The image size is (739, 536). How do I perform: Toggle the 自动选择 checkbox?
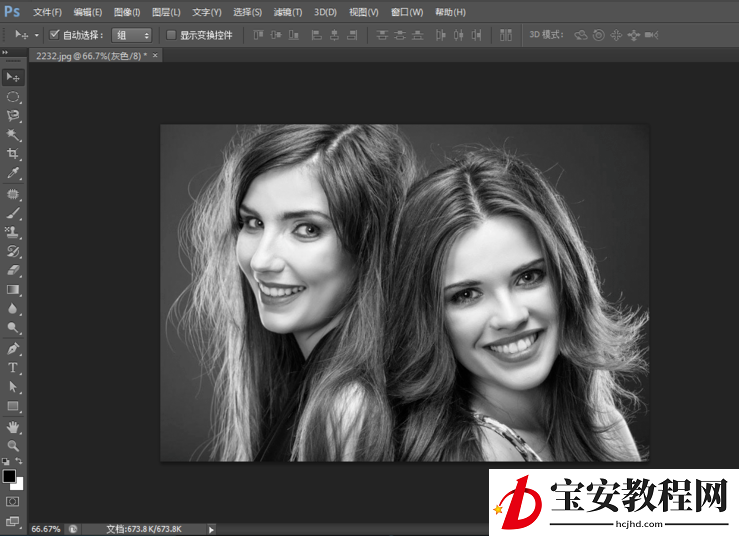54,34
